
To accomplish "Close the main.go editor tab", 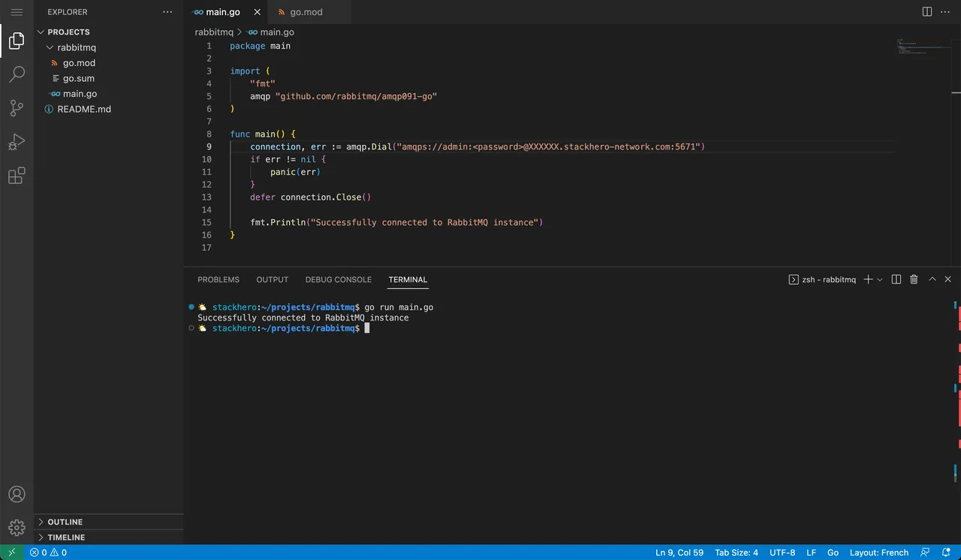I will 258,12.
